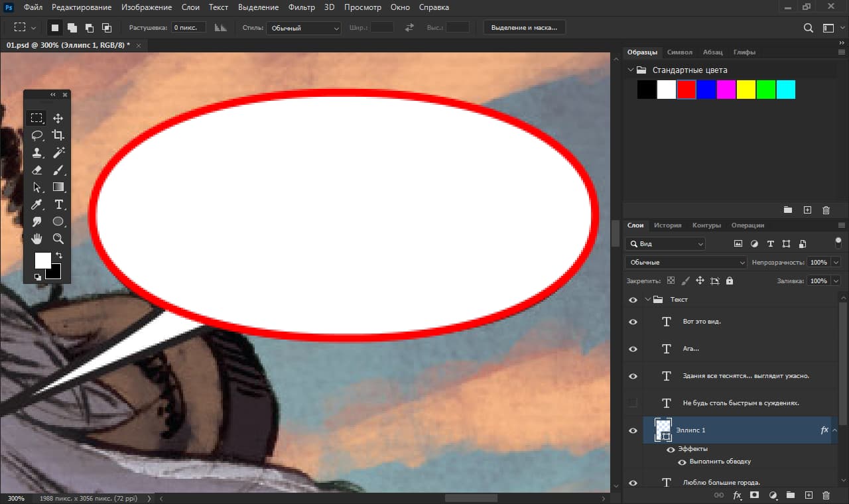This screenshot has width=849, height=504.
Task: Activate the Horizontal Type tool
Action: tap(58, 204)
